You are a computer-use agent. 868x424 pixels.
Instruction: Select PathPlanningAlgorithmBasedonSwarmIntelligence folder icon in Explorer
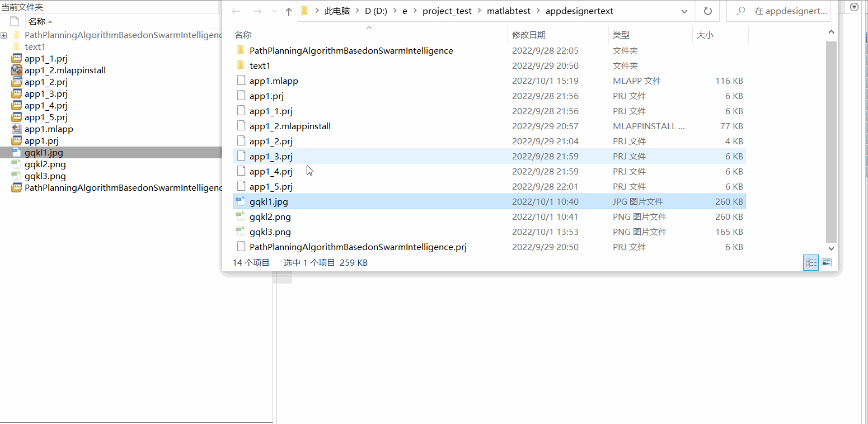[x=241, y=50]
